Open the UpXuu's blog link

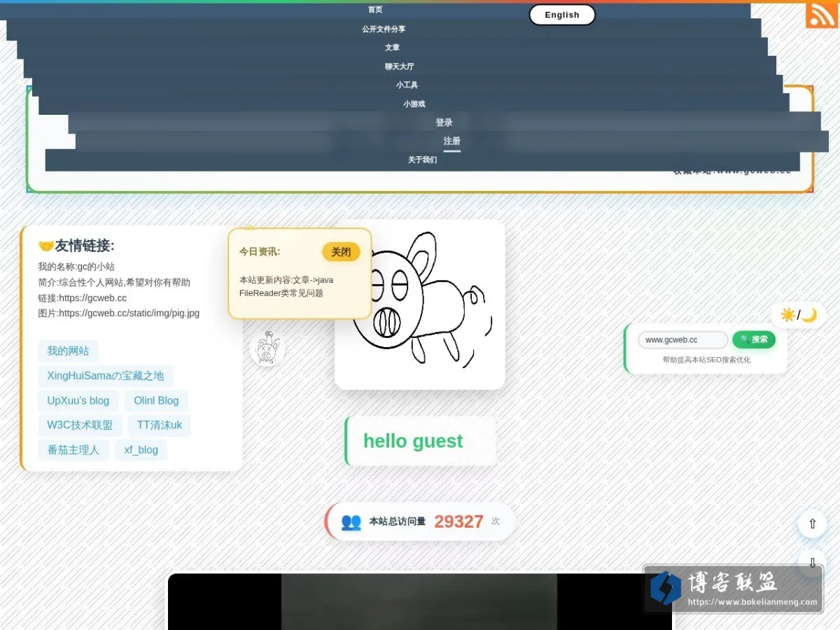point(78,401)
